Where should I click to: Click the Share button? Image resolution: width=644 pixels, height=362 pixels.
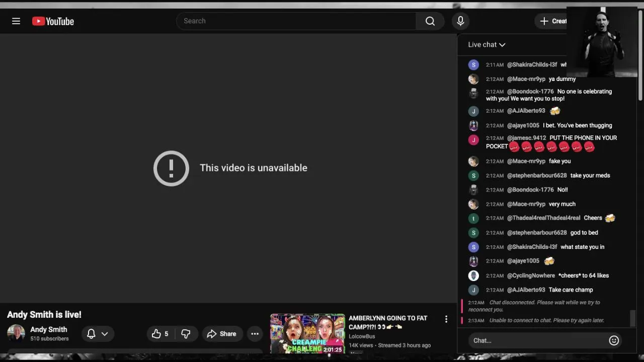pyautogui.click(x=222, y=334)
